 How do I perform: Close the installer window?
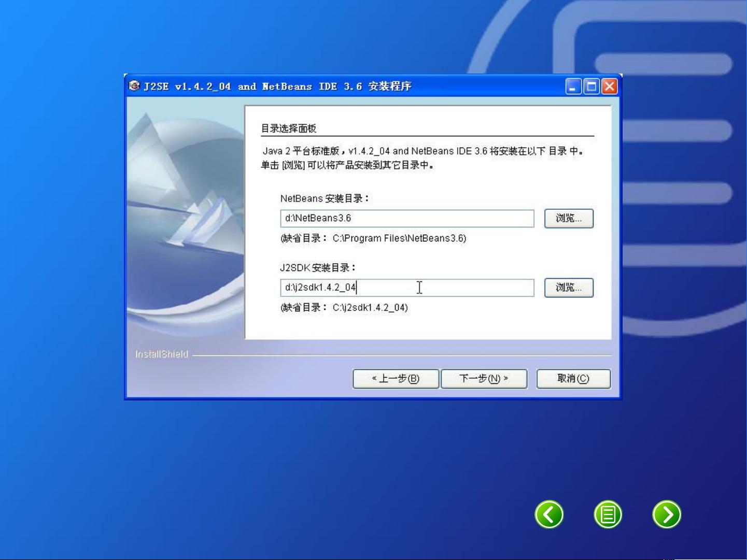(x=610, y=87)
